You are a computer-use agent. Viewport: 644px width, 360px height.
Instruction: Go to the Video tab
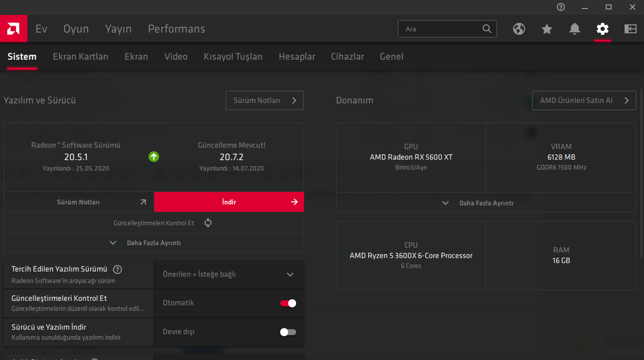click(176, 57)
